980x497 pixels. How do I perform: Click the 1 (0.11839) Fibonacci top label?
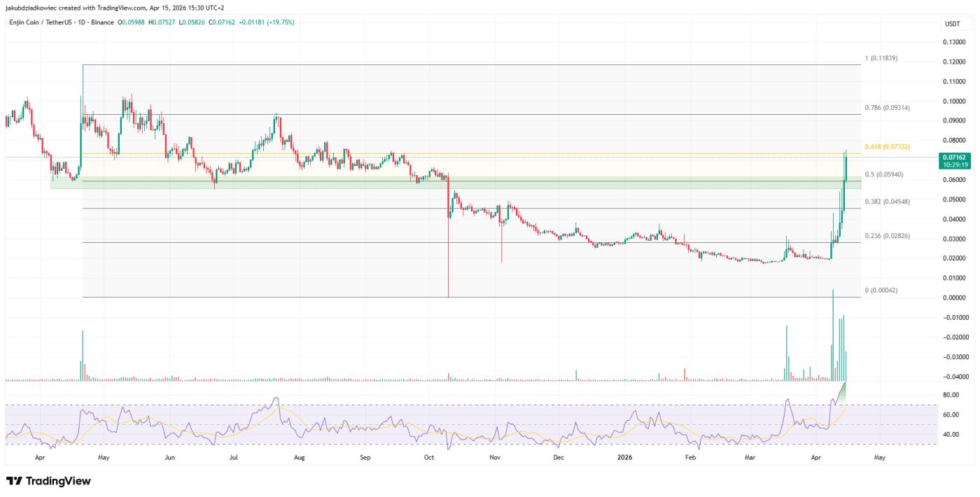click(881, 58)
